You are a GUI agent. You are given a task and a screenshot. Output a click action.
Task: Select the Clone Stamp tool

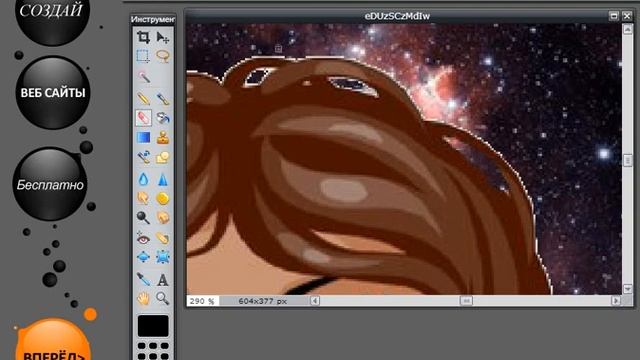click(x=163, y=138)
